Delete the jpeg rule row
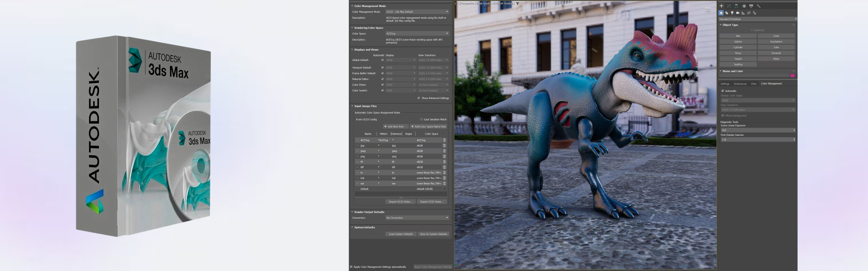The height and width of the screenshot is (271, 868). (444, 151)
